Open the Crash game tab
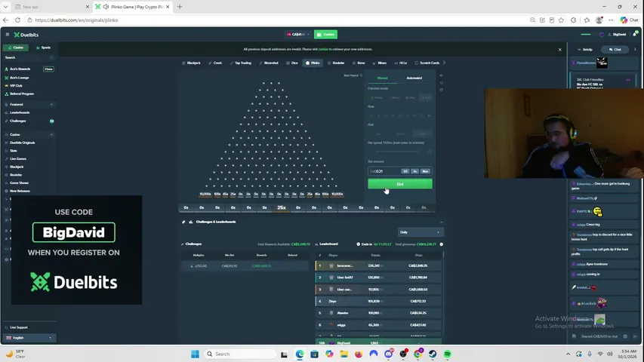This screenshot has height=362, width=644. coord(215,63)
